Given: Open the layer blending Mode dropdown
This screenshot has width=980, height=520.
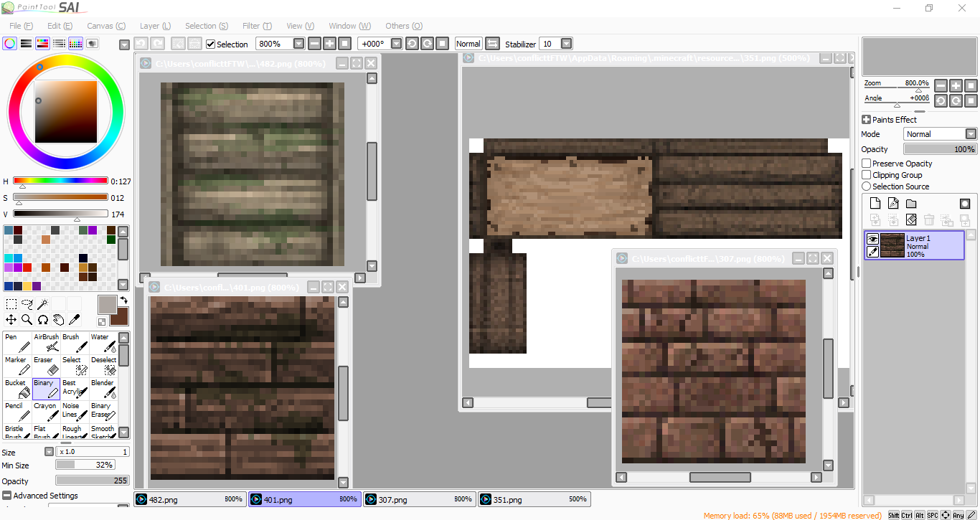Looking at the screenshot, I should point(971,134).
